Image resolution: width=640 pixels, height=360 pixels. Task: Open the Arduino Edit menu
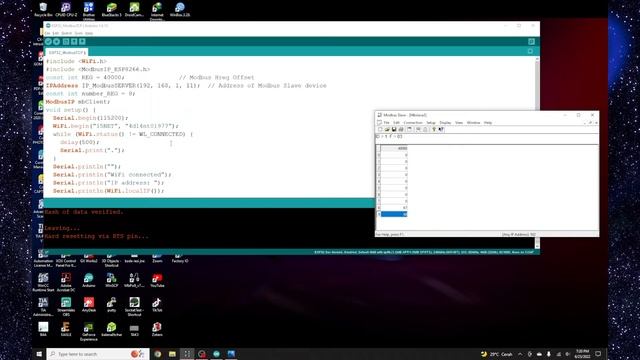(56, 33)
